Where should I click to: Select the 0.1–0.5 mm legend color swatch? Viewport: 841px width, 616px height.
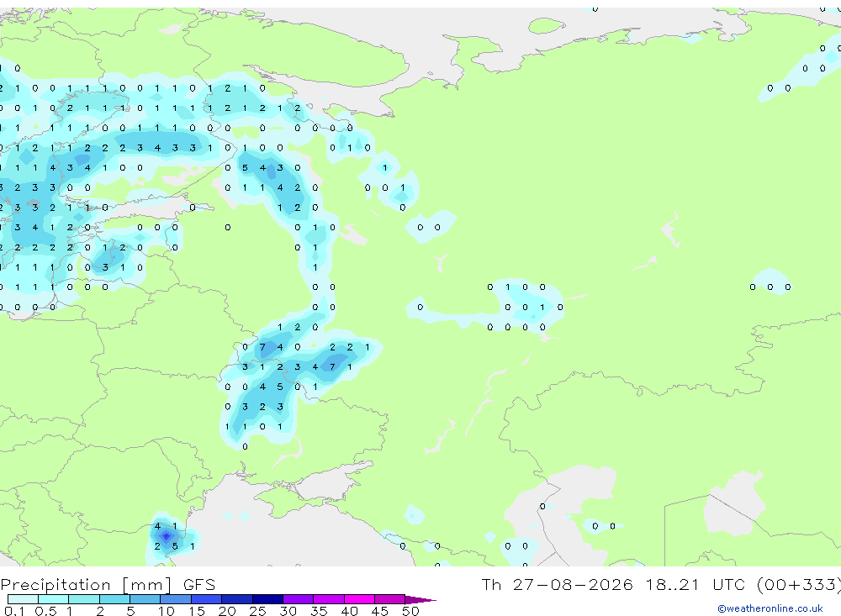(x=23, y=599)
